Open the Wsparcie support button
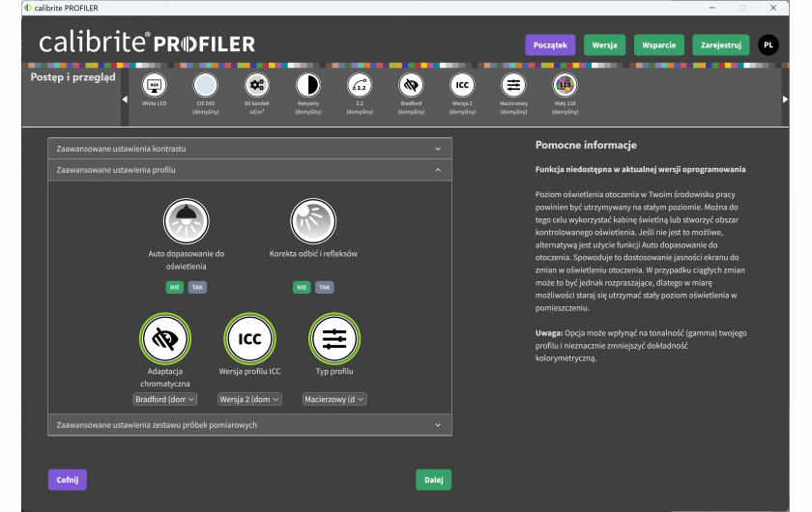The image size is (812, 512). (658, 45)
